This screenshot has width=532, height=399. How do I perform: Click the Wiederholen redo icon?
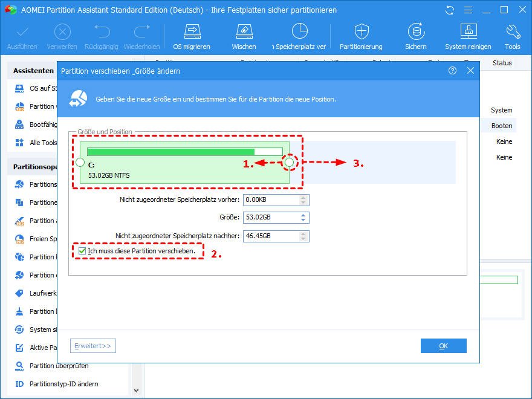[x=141, y=32]
